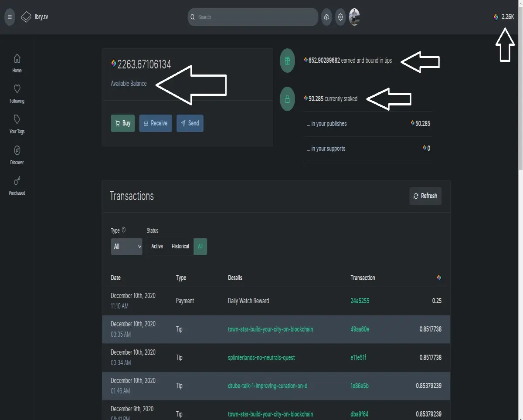Open the settings gear icon
Image resolution: width=523 pixels, height=420 pixels.
pyautogui.click(x=340, y=17)
